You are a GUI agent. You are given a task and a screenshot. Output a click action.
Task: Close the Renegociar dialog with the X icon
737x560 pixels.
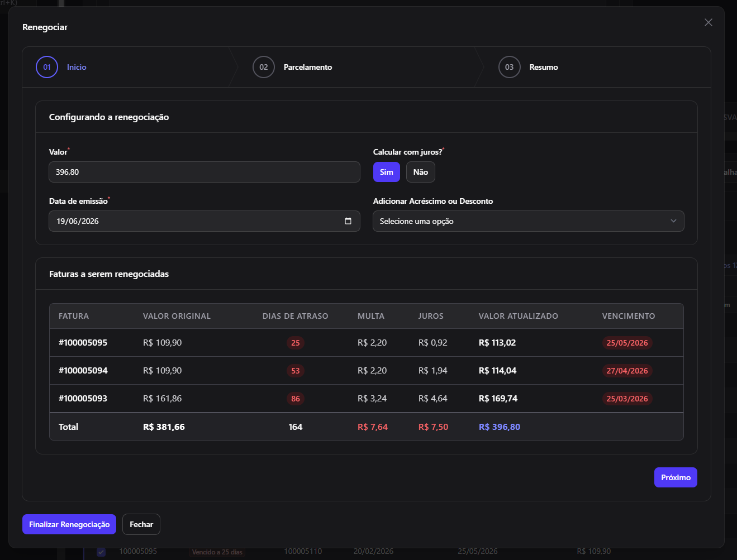click(x=709, y=22)
